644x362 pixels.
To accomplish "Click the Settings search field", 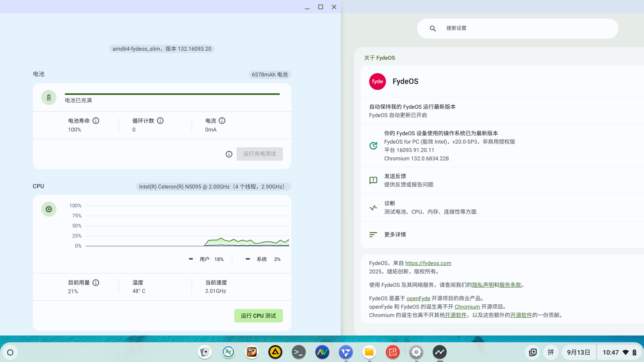I will point(517,29).
